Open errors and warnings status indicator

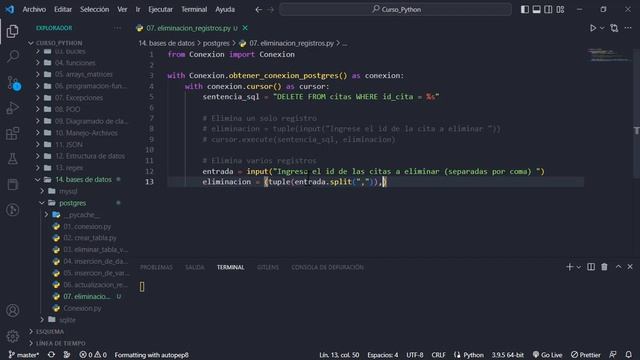[93, 355]
